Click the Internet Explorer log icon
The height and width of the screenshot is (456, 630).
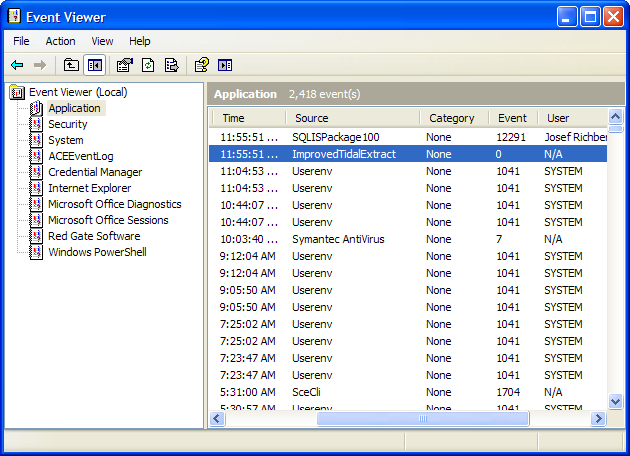pos(37,188)
